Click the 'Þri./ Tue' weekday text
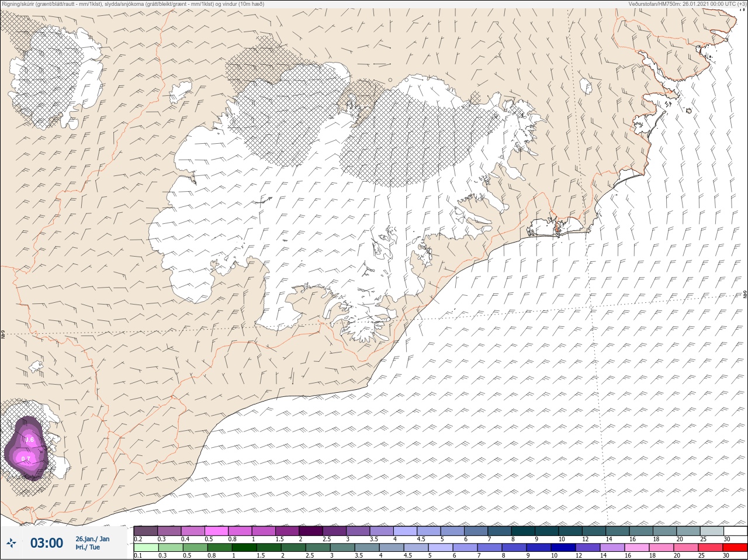The height and width of the screenshot is (560, 748). (88, 548)
